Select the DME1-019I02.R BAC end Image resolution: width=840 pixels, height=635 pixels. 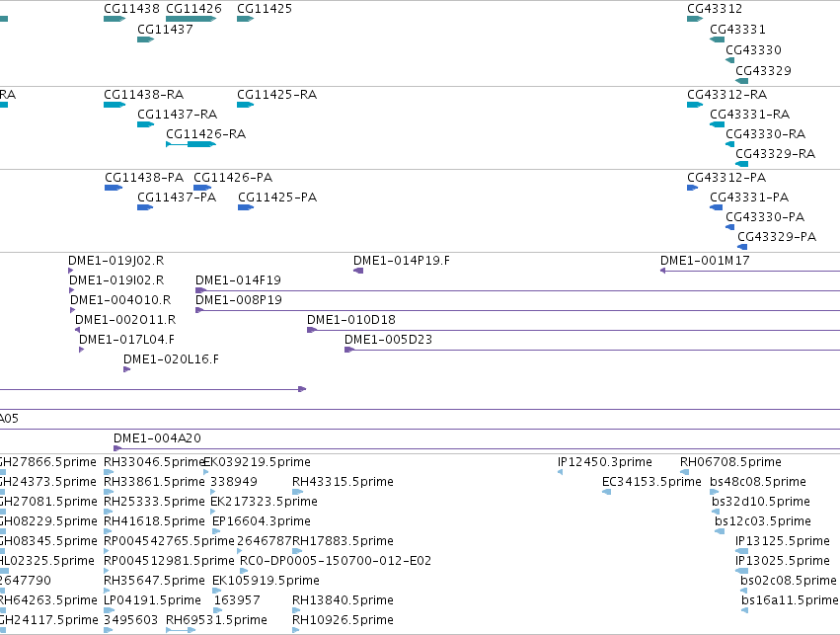(x=72, y=290)
